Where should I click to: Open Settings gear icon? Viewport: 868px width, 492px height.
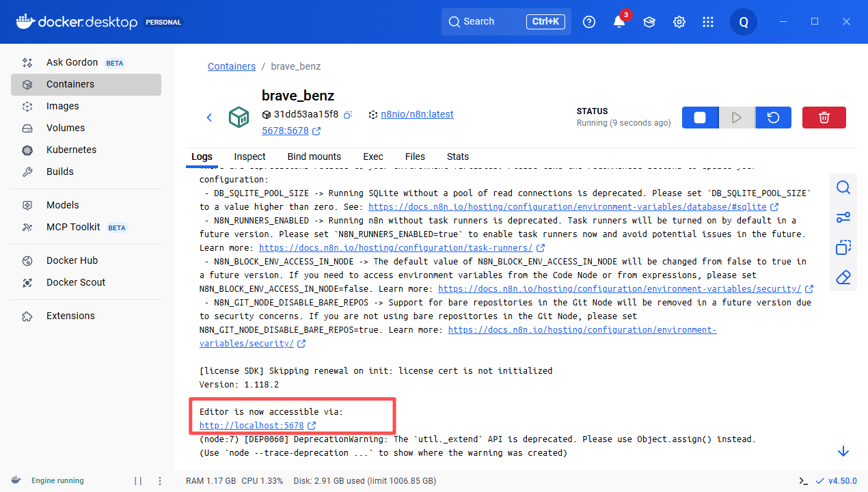point(679,22)
